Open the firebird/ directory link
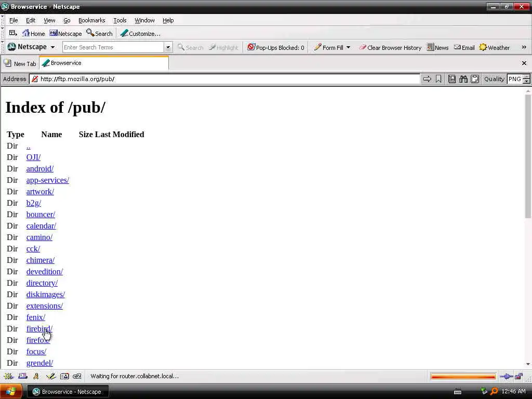The height and width of the screenshot is (399, 532). coord(39,329)
